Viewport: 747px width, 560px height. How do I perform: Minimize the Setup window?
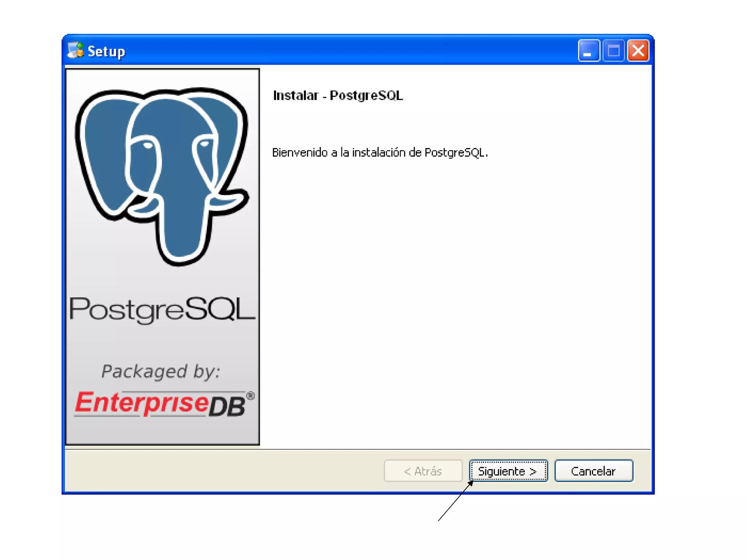tap(588, 51)
